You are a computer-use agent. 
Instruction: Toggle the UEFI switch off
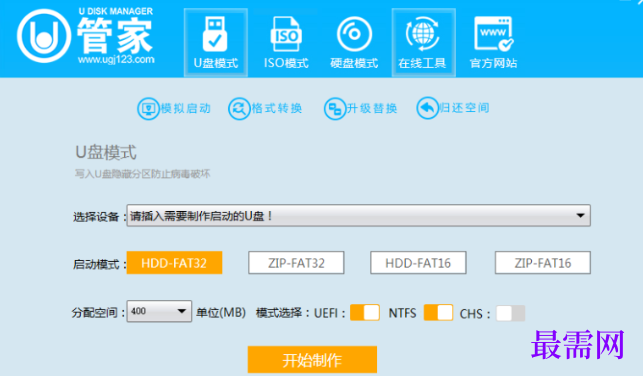(x=365, y=313)
